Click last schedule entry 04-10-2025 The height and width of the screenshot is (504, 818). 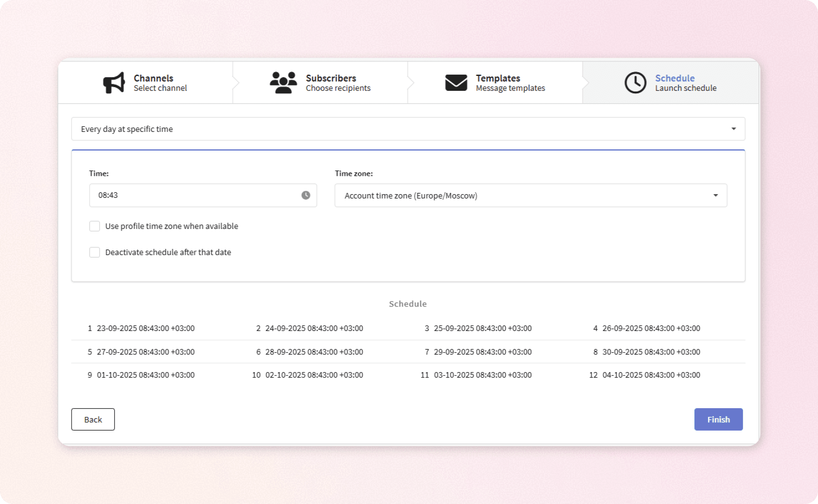click(x=651, y=375)
